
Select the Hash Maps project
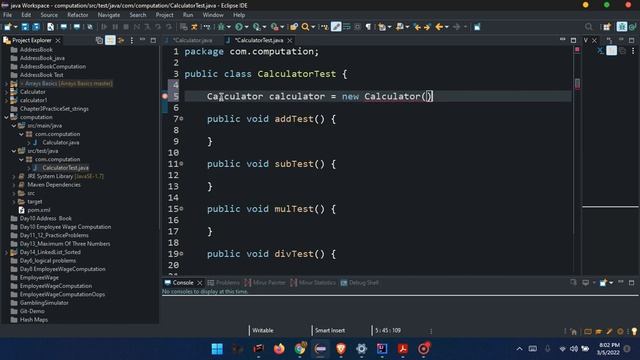[x=34, y=320]
